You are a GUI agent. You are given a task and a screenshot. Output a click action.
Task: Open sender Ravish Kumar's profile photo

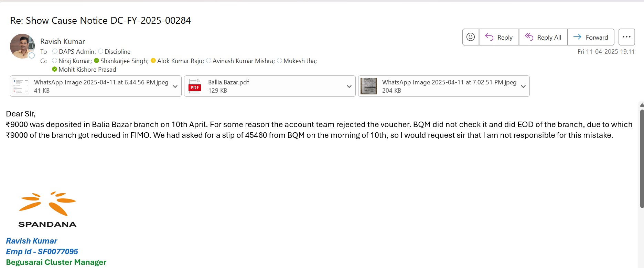tap(22, 46)
